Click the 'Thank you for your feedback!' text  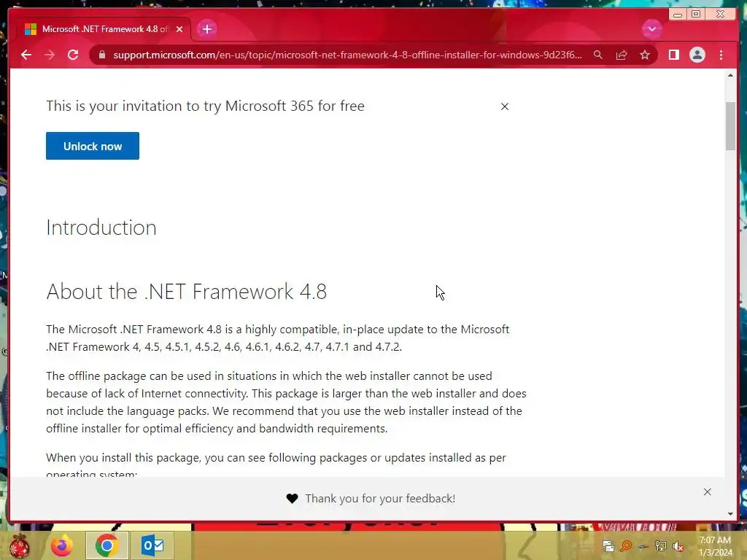coord(380,498)
